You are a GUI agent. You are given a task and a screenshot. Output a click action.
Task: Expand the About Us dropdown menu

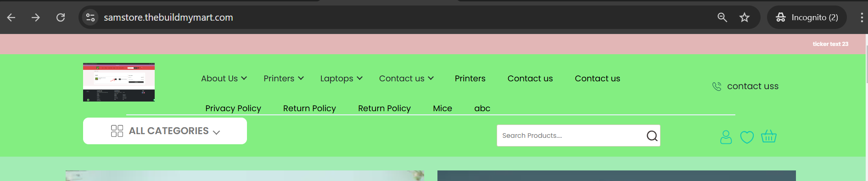point(224,79)
